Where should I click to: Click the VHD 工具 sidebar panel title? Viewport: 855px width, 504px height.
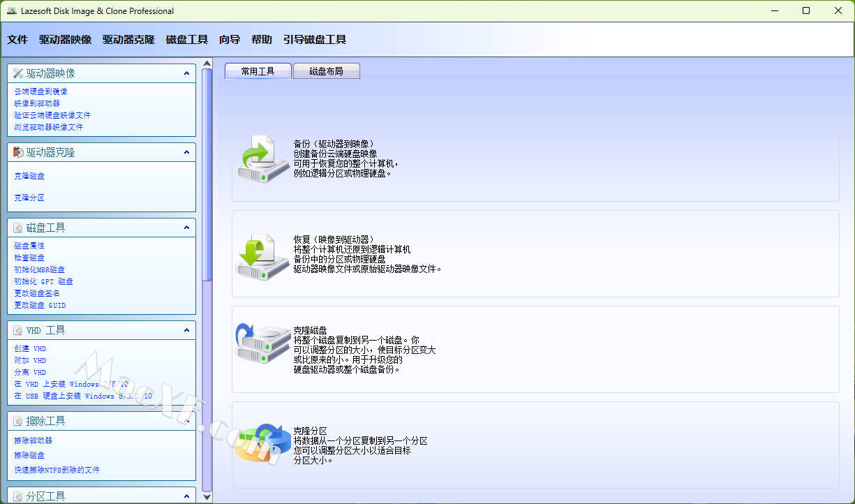[45, 330]
